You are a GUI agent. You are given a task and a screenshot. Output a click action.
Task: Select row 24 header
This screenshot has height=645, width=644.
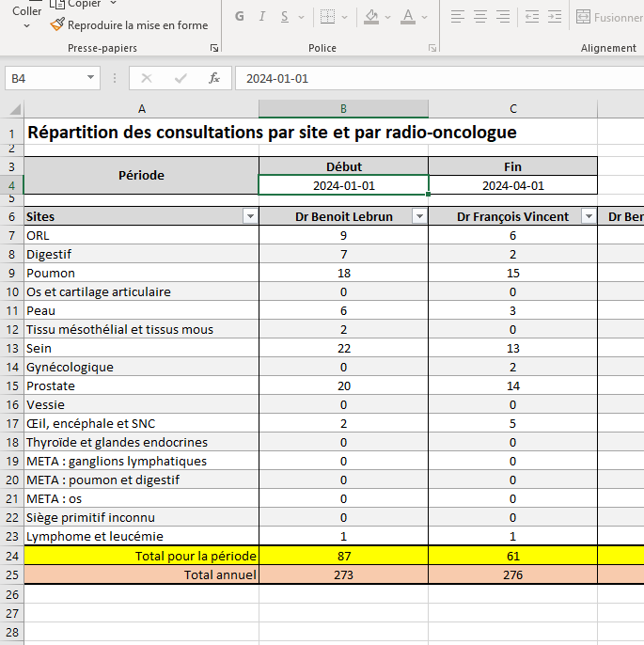coord(12,556)
